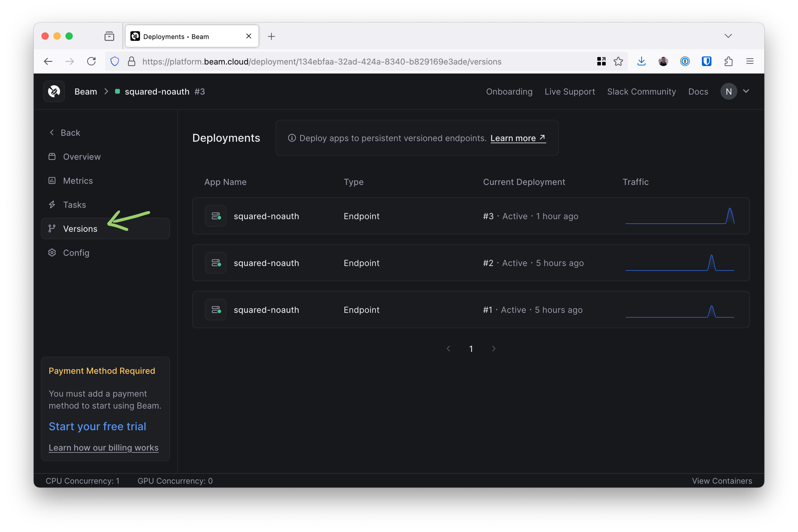Click the endpoint icon of deployment #1 row
798x532 pixels.
(x=216, y=310)
